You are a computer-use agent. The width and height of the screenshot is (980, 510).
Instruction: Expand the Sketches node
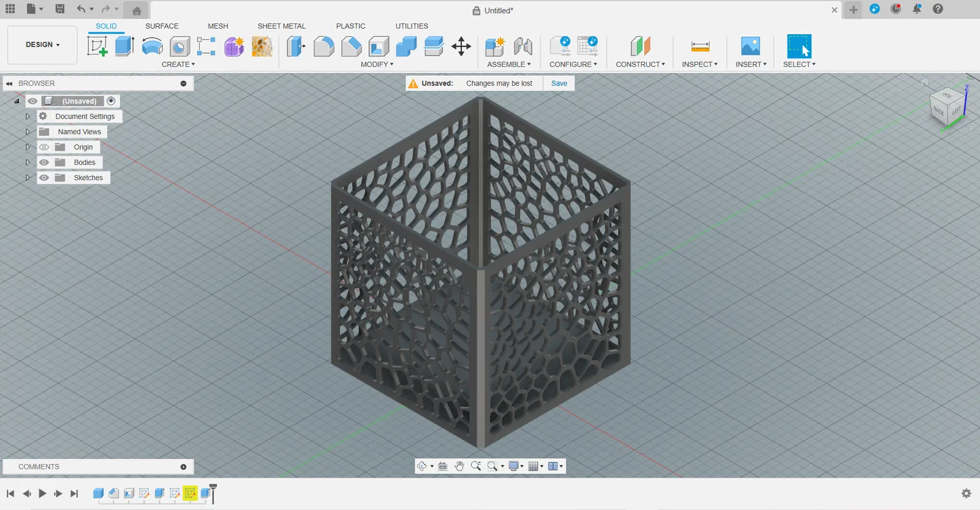coord(28,178)
